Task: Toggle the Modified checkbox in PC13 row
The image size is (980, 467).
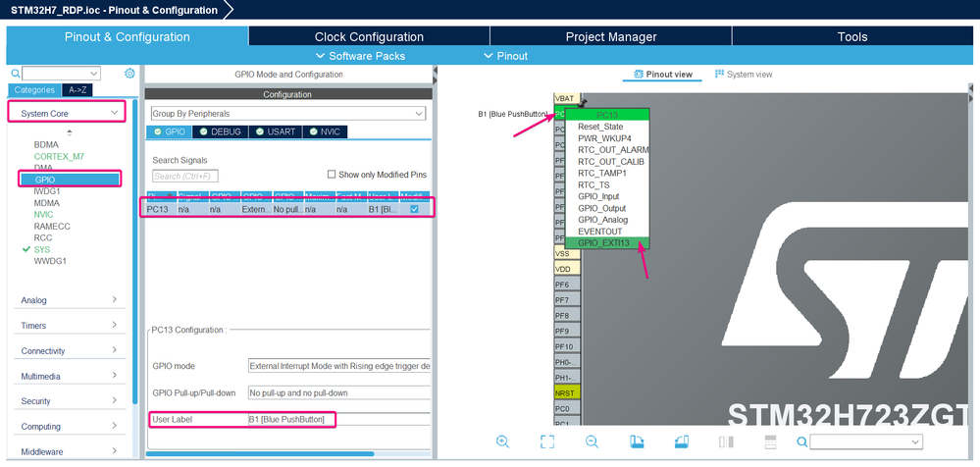Action: click(x=414, y=209)
